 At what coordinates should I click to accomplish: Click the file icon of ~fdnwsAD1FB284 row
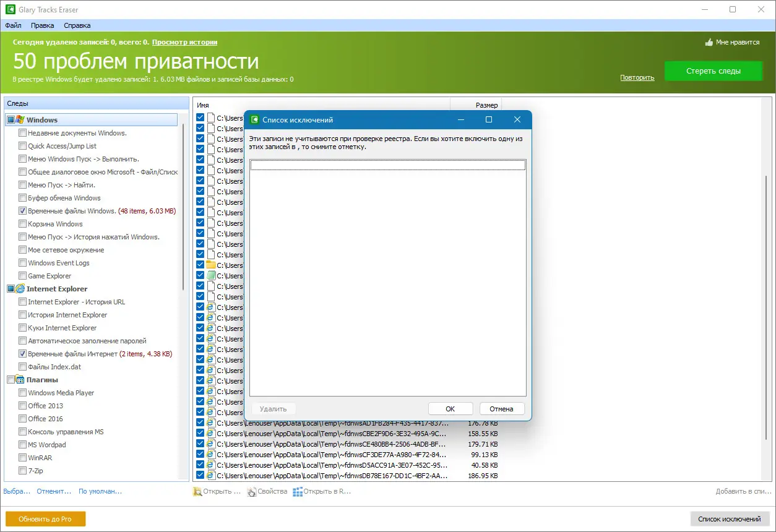[210, 423]
